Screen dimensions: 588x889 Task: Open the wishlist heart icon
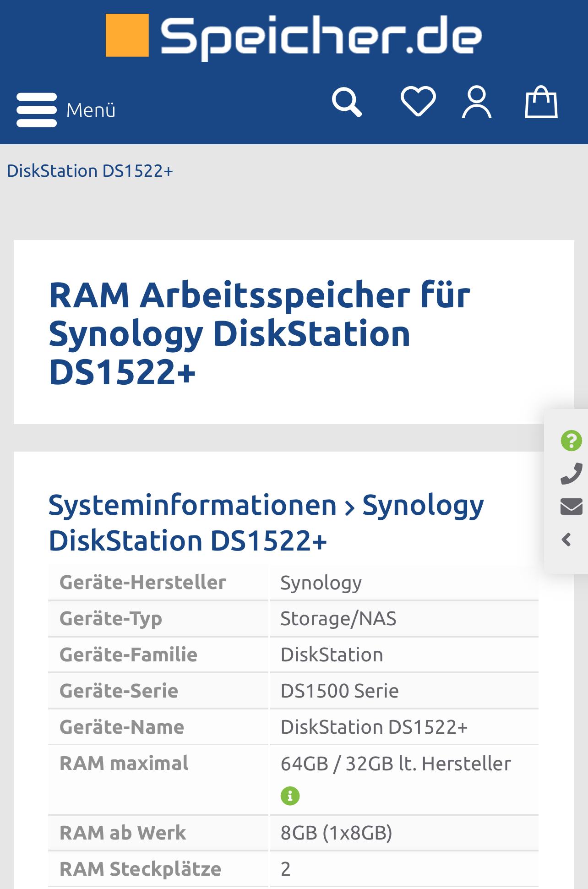coord(418,101)
